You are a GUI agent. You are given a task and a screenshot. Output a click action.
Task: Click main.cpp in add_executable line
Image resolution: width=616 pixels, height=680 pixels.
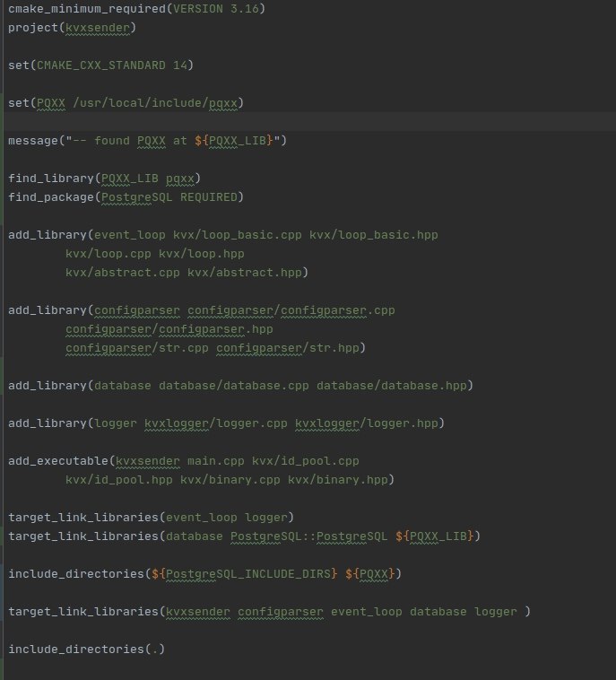(x=216, y=461)
